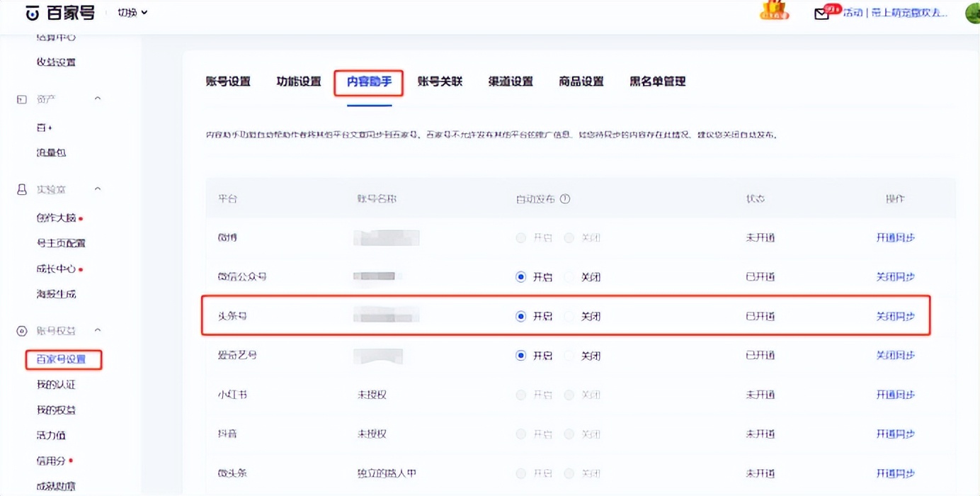The image size is (980, 496).
Task: Click the 实验室 section icon in sidebar
Action: coord(22,190)
